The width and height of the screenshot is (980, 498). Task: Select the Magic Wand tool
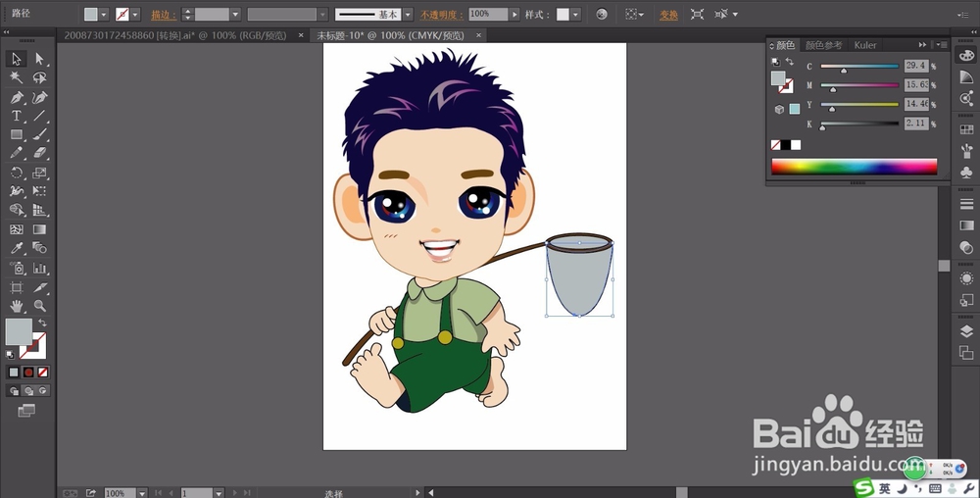(x=17, y=77)
